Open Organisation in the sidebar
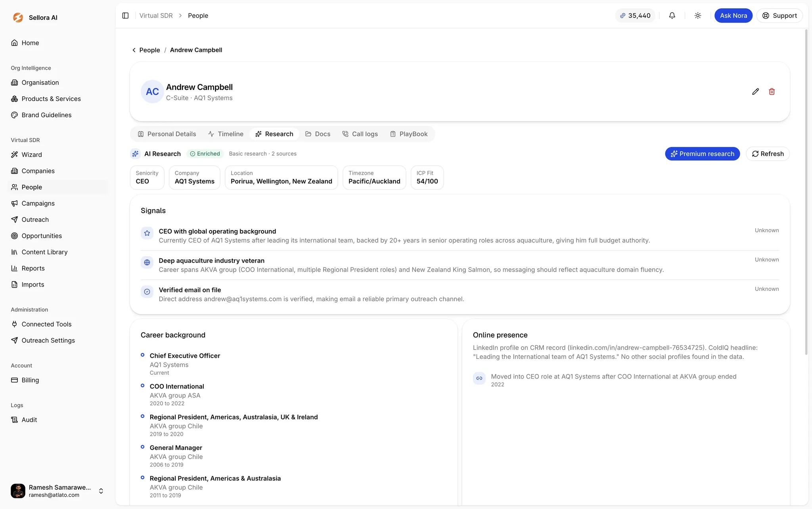Screen dimensions: 812x509 pos(57,82)
